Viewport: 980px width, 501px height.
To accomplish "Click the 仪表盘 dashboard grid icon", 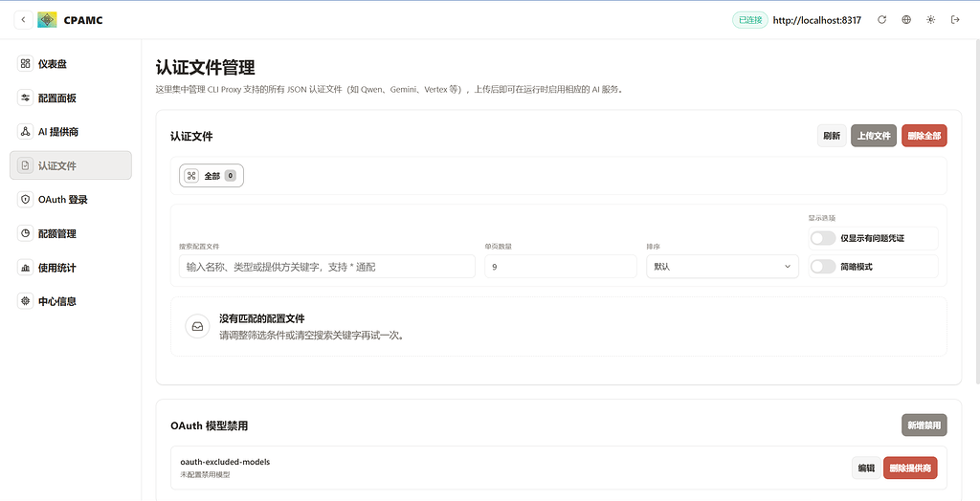I will (25, 64).
